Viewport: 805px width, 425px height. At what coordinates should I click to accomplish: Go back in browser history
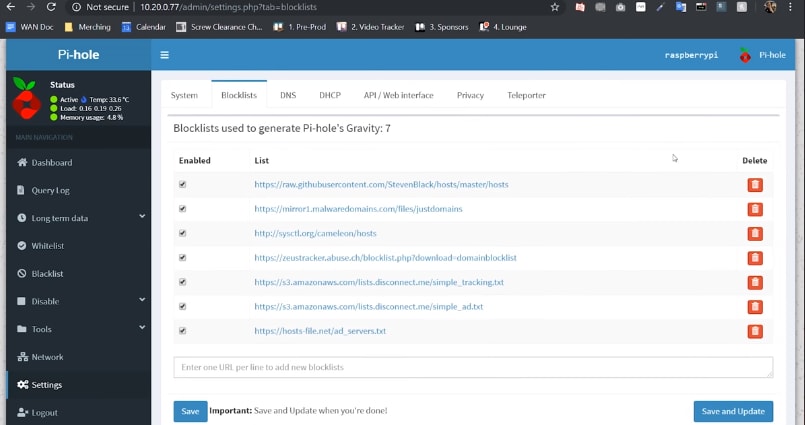point(10,7)
